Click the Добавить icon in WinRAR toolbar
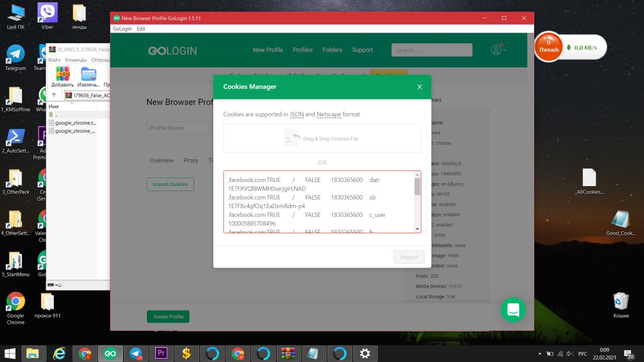Viewport: 644px width, 362px height. point(62,77)
